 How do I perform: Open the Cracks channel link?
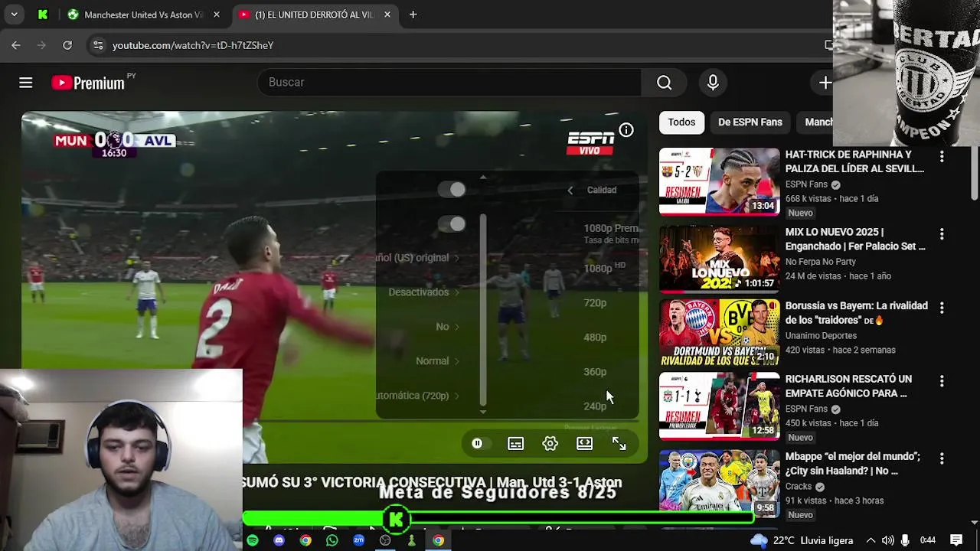tap(798, 487)
